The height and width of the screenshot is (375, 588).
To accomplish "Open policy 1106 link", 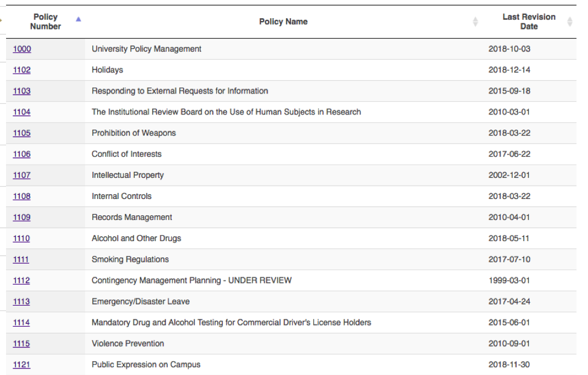I will pos(22,154).
